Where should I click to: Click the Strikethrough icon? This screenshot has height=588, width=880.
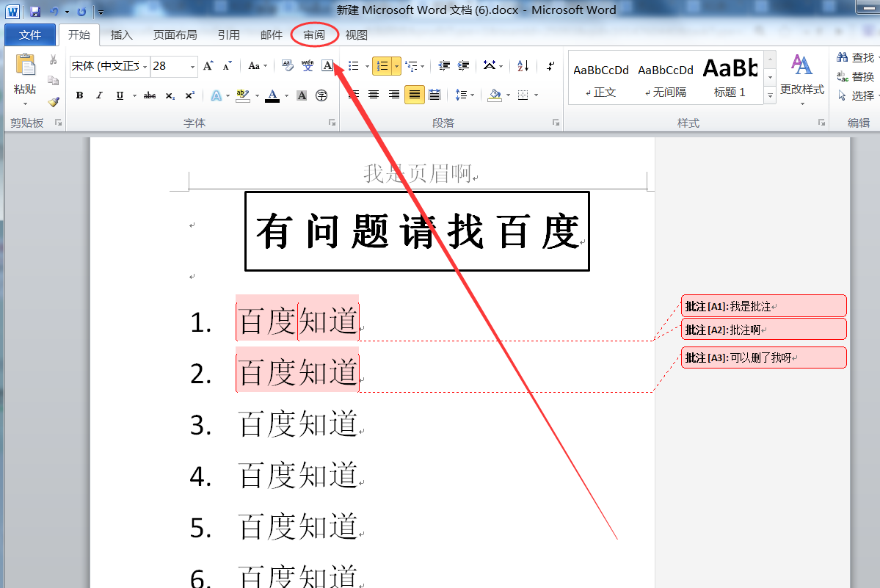click(150, 95)
